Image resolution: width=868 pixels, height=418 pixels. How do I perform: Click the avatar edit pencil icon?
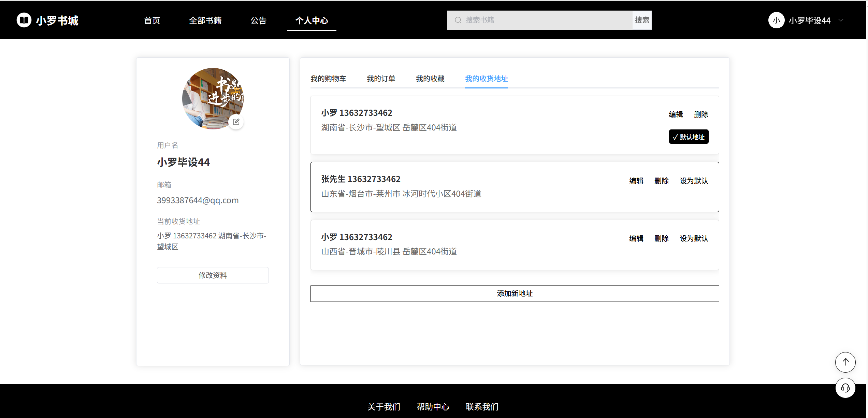tap(236, 122)
